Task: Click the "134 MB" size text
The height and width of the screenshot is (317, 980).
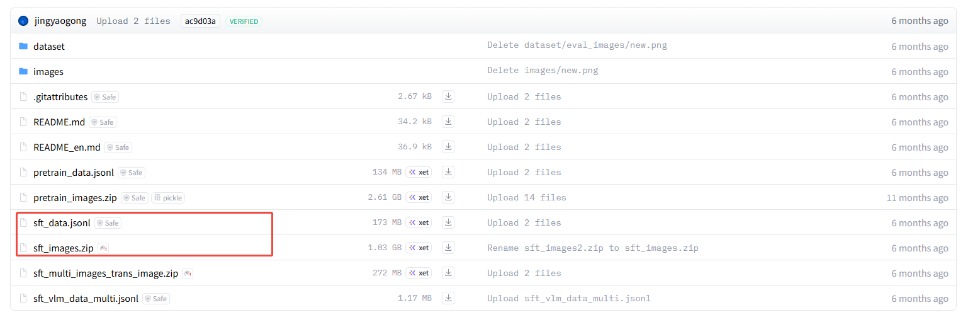Action: click(x=386, y=172)
